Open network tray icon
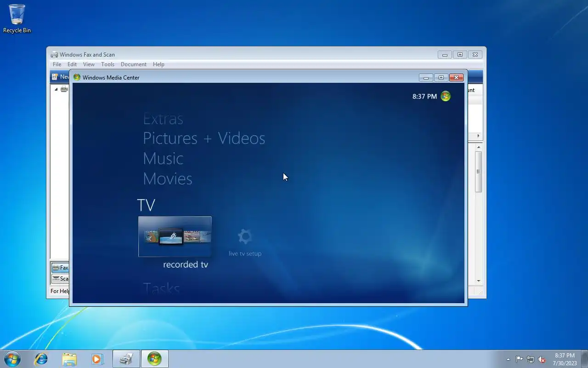Screen dimensions: 588x368 coord(531,359)
